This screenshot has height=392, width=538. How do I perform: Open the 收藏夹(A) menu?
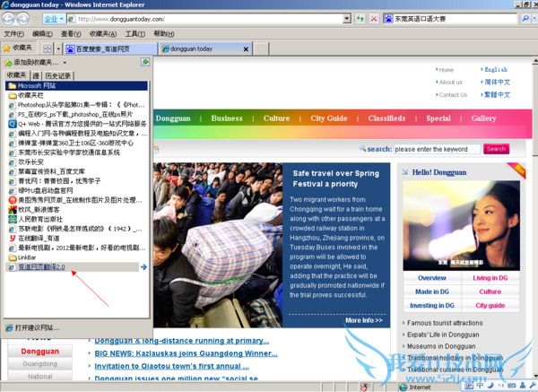[103, 34]
